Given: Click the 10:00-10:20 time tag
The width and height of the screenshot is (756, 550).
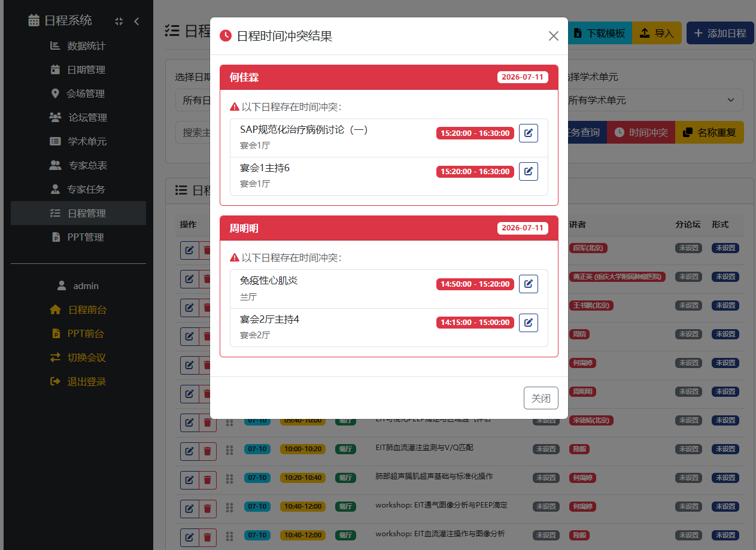Looking at the screenshot, I should click(x=302, y=449).
